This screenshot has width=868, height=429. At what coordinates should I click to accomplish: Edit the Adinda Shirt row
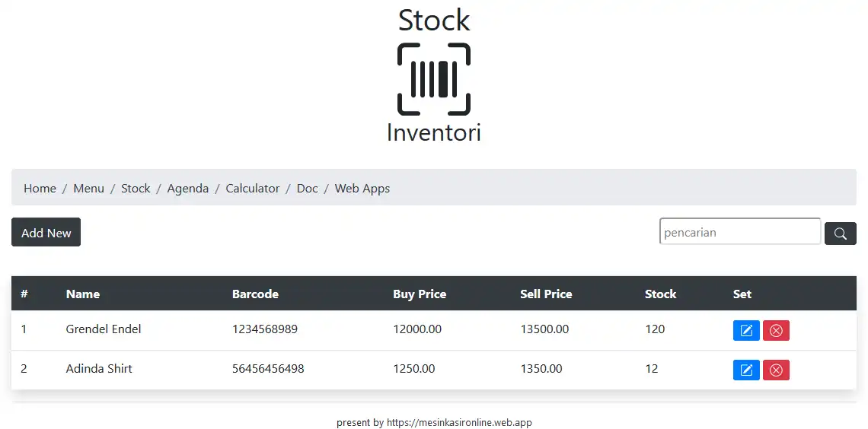click(746, 370)
